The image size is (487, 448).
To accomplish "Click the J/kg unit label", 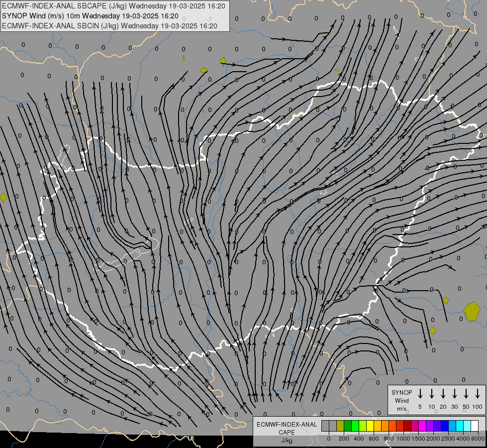I will pyautogui.click(x=287, y=441).
